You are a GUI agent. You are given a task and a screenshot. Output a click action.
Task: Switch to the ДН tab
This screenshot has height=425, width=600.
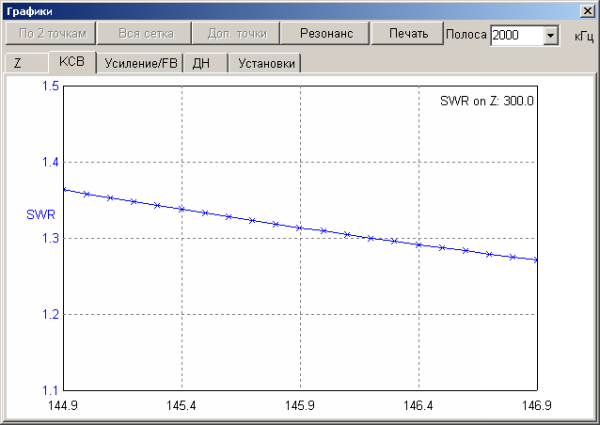(x=203, y=63)
